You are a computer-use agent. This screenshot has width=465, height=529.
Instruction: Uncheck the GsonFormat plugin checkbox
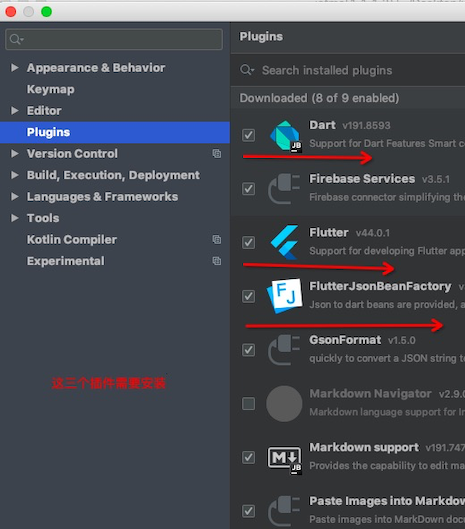(x=248, y=350)
